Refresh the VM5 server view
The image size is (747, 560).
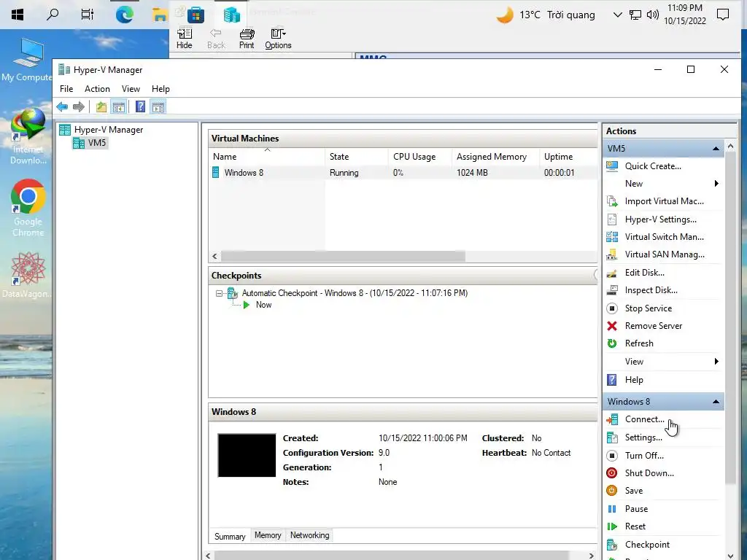click(638, 344)
